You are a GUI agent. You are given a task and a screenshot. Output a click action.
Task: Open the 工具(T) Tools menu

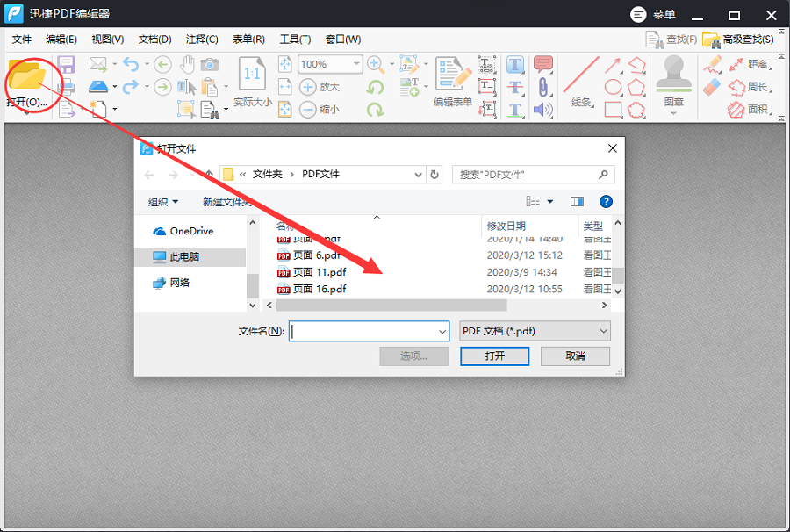[x=295, y=40]
